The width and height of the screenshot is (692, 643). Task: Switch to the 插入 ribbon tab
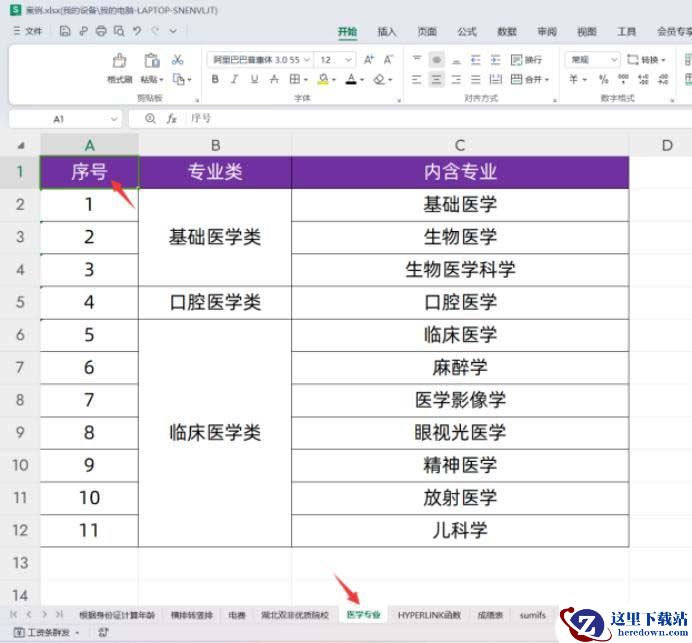[387, 31]
